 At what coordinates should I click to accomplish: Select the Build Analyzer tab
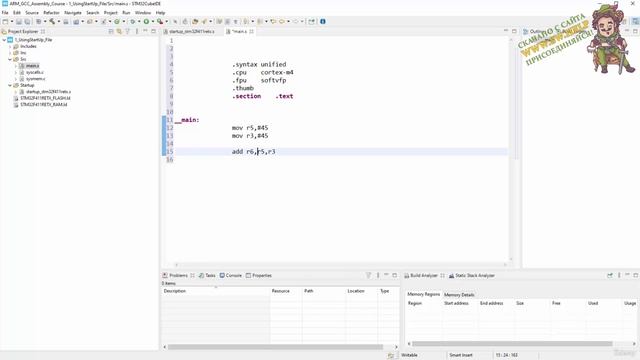(x=423, y=276)
